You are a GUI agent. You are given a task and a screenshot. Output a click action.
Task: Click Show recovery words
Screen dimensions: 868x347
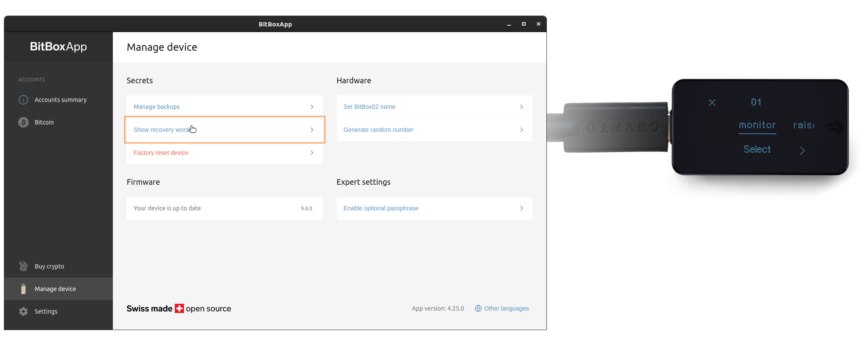[225, 130]
